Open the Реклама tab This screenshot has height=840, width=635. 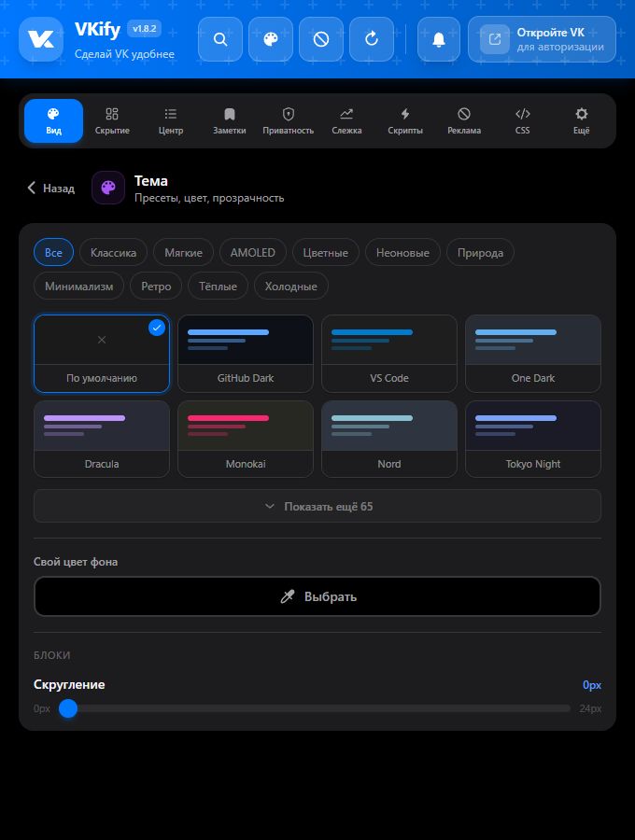pos(464,121)
